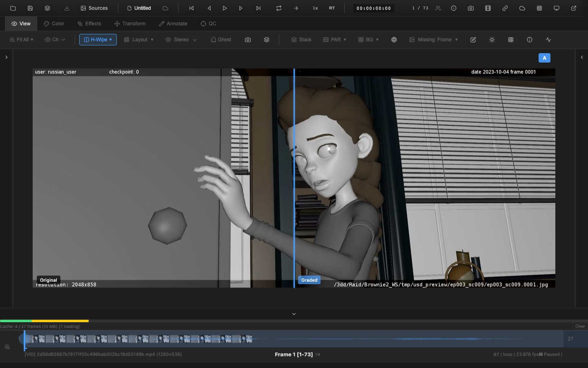This screenshot has height=368, width=588.
Task: Enable the Stack view mode
Action: (301, 39)
